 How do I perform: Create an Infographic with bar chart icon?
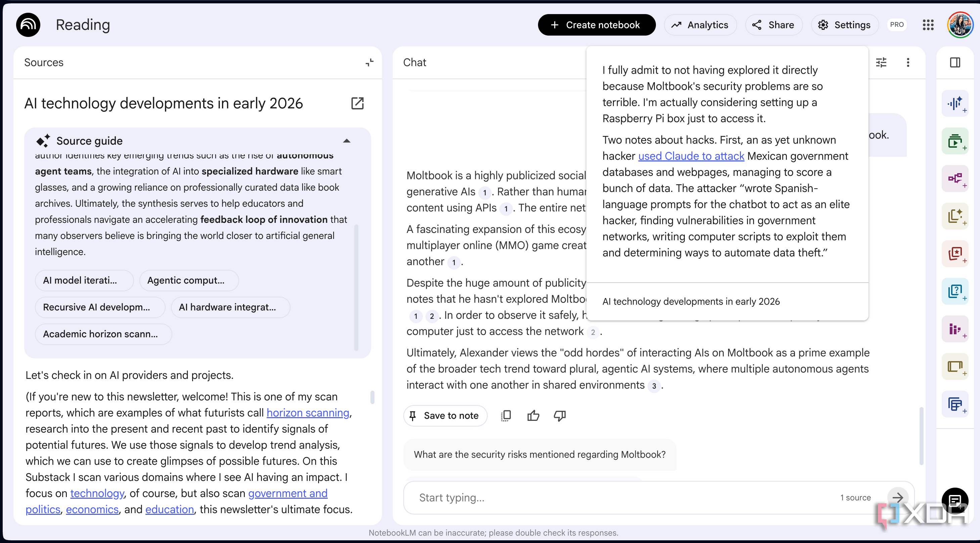point(955,329)
